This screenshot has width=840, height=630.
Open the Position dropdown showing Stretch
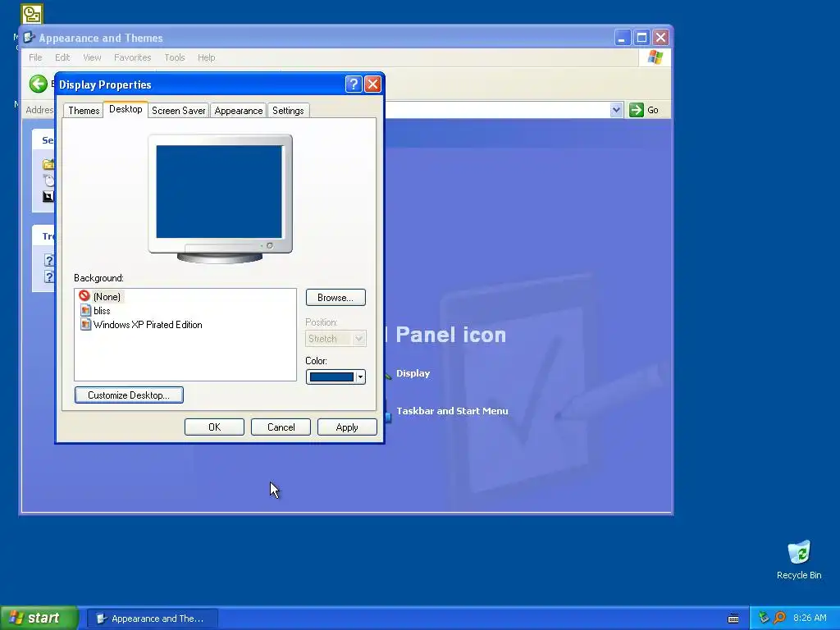[x=336, y=339]
